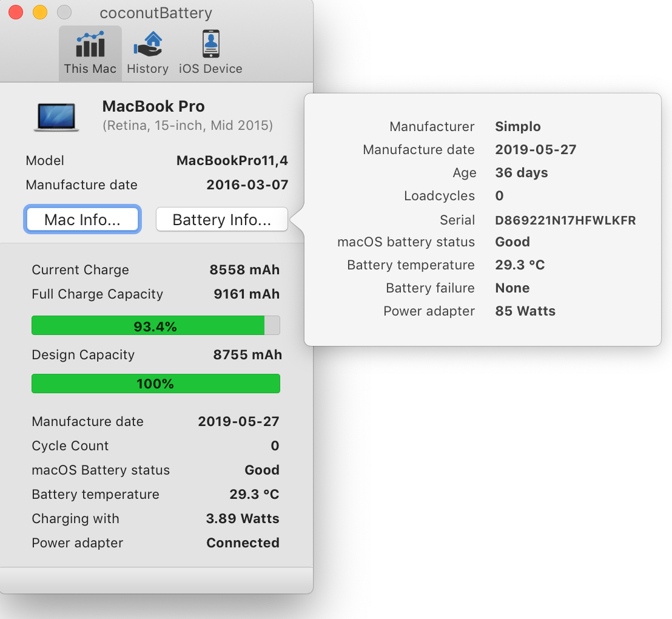
Task: Open the History tab icon
Action: click(148, 44)
